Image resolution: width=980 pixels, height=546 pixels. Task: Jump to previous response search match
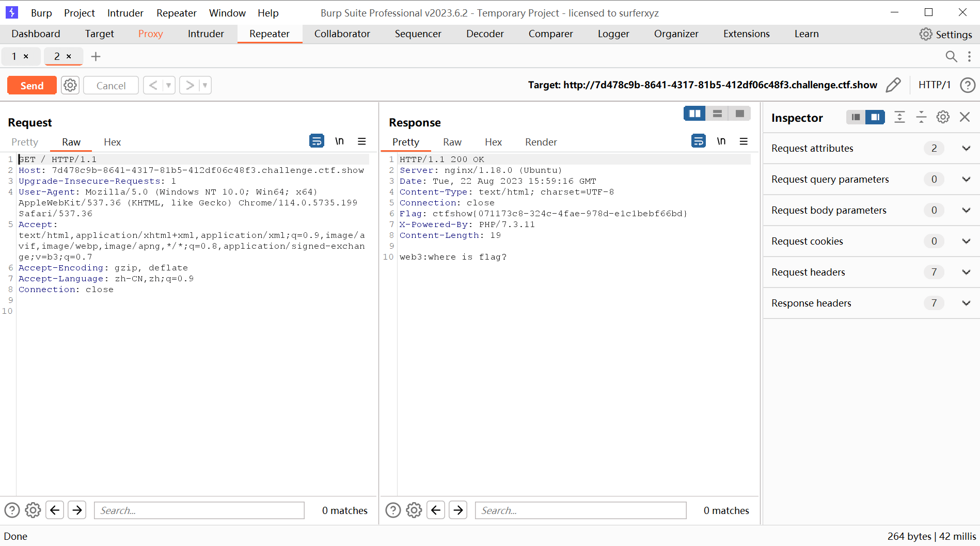click(436, 510)
